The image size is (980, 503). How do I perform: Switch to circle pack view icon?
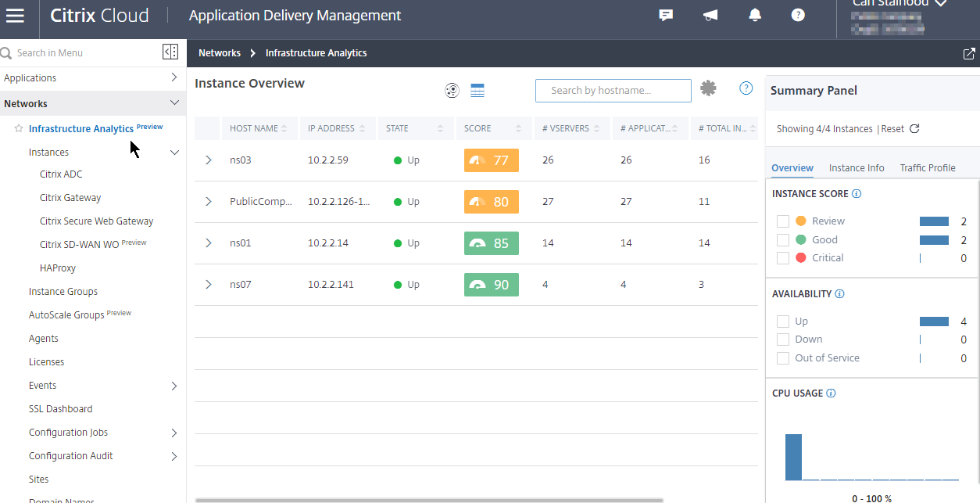coord(452,91)
